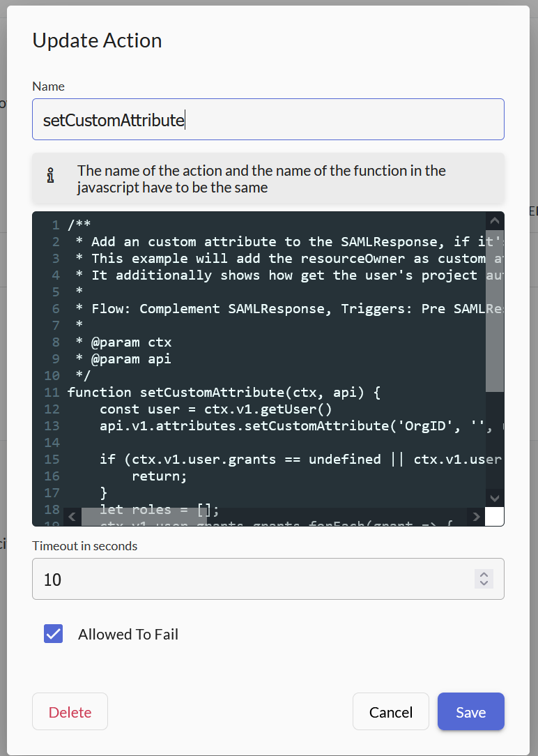
Task: Place cursor on the return statement line
Action: [x=160, y=476]
